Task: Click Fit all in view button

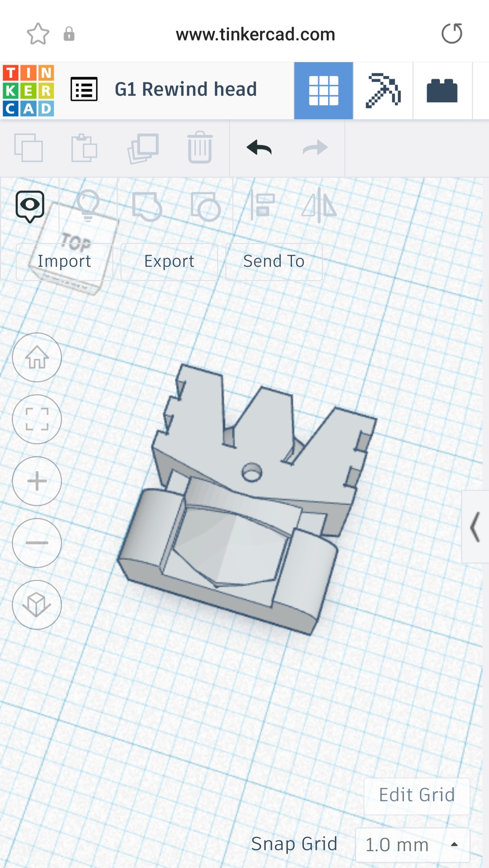Action: tap(37, 419)
